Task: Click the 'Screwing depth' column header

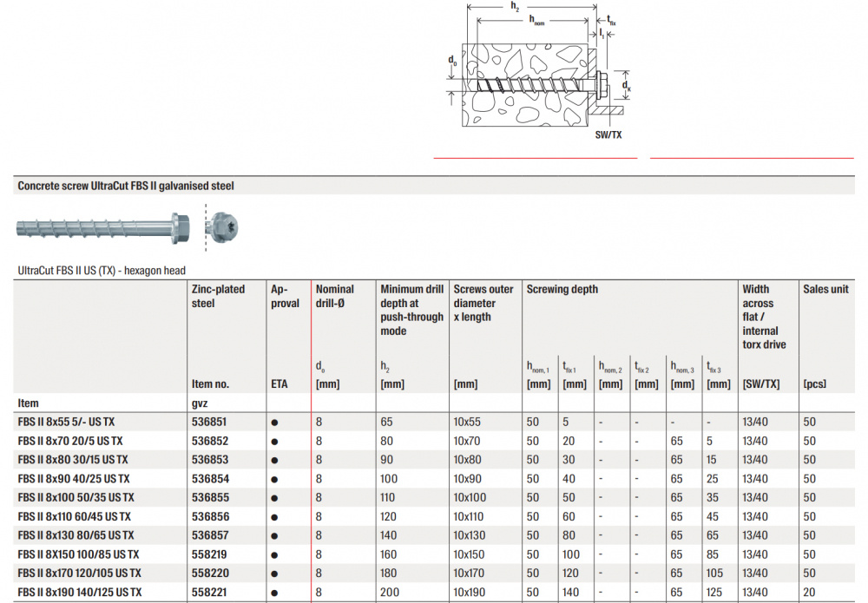Action: [x=562, y=289]
